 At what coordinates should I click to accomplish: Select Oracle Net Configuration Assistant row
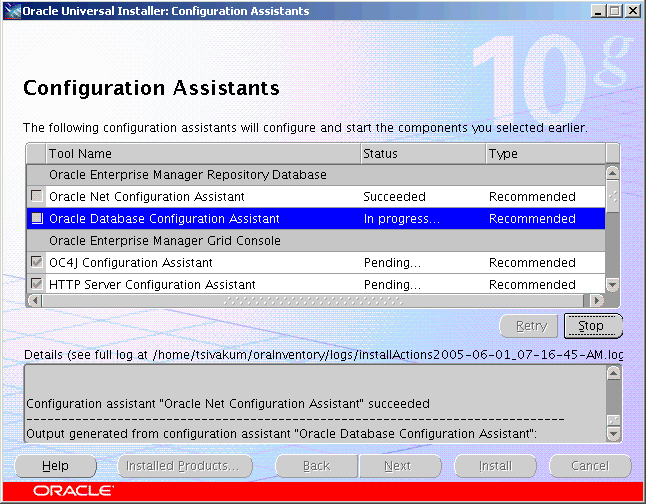click(316, 197)
